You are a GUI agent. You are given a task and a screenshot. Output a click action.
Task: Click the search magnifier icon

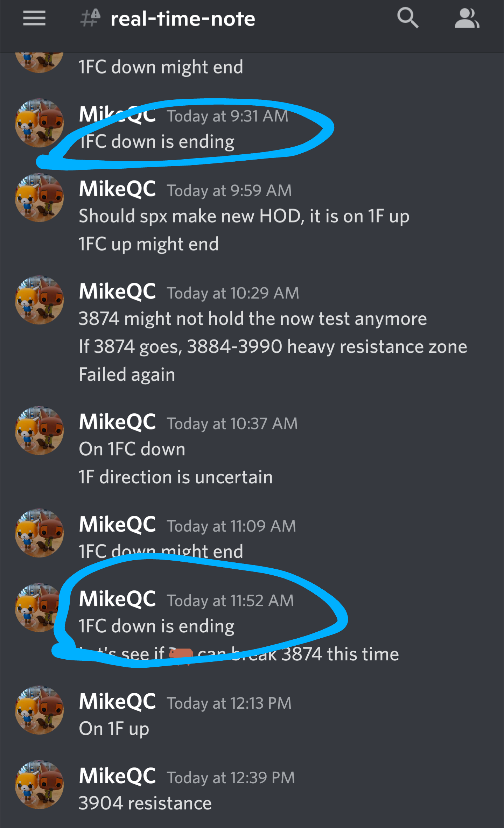tap(408, 18)
